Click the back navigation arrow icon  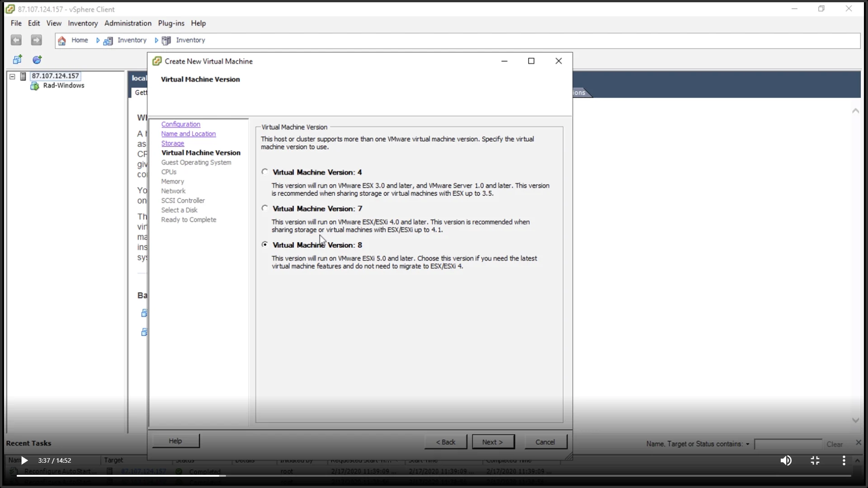pos(16,40)
